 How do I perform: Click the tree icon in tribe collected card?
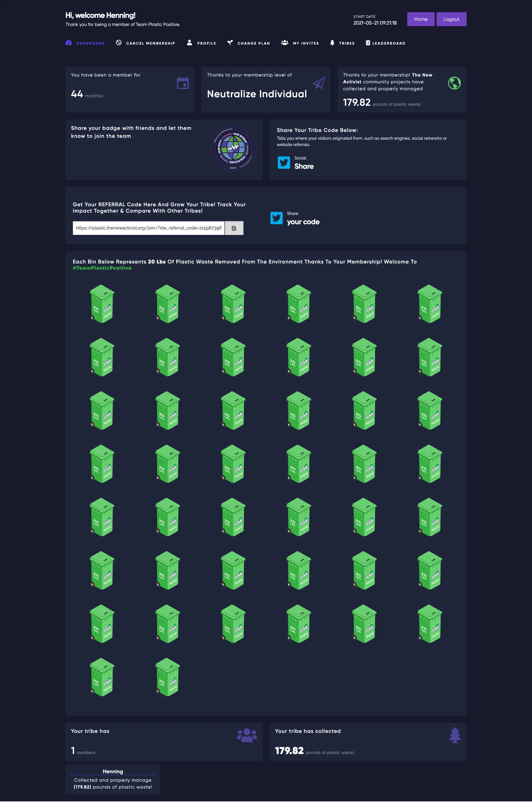click(x=455, y=735)
